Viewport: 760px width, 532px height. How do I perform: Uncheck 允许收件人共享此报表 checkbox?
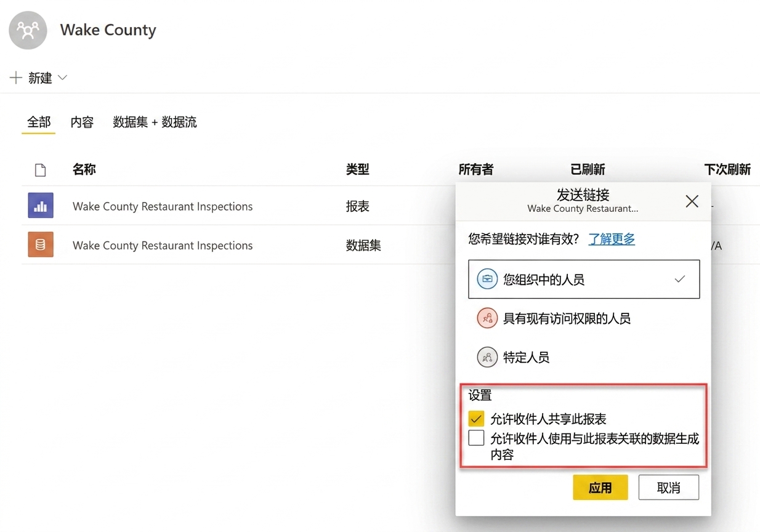click(x=476, y=419)
